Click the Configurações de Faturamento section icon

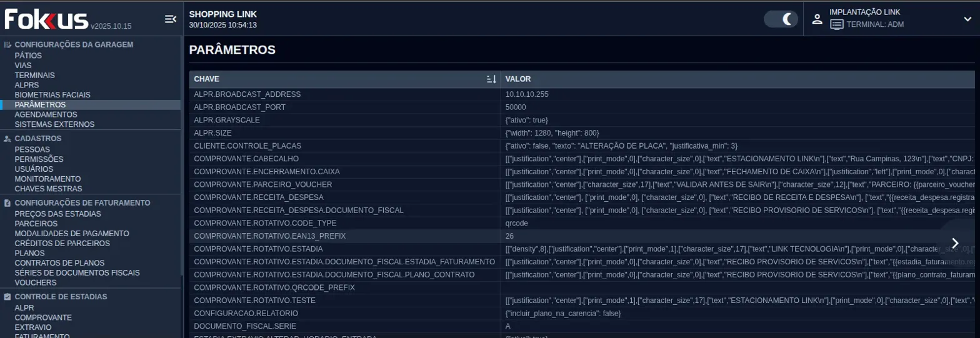click(7, 203)
